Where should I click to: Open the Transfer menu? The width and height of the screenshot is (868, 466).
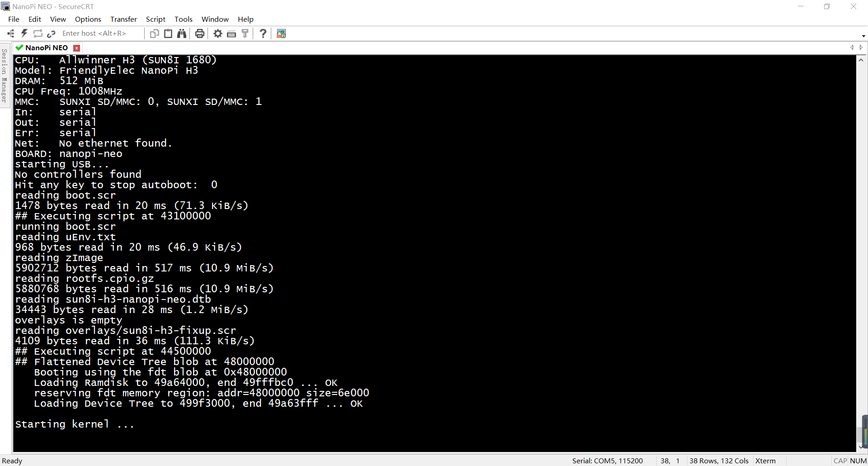[123, 19]
